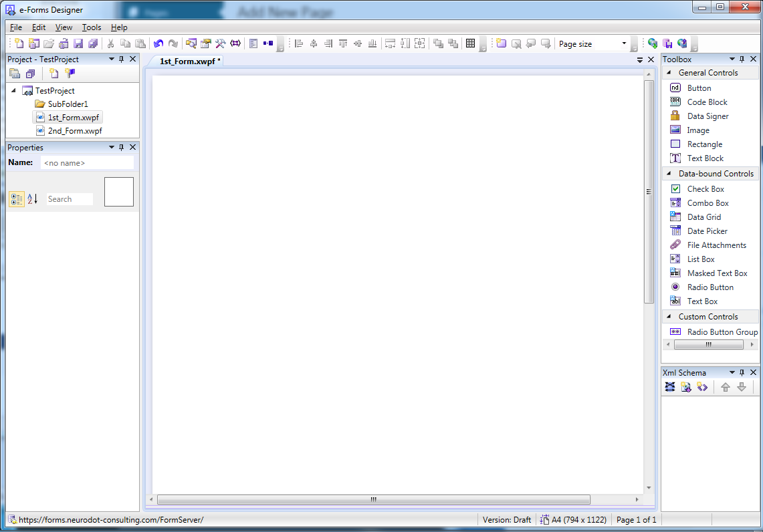This screenshot has width=763, height=532.
Task: Click the New form toolbar icon
Action: pyautogui.click(x=19, y=43)
